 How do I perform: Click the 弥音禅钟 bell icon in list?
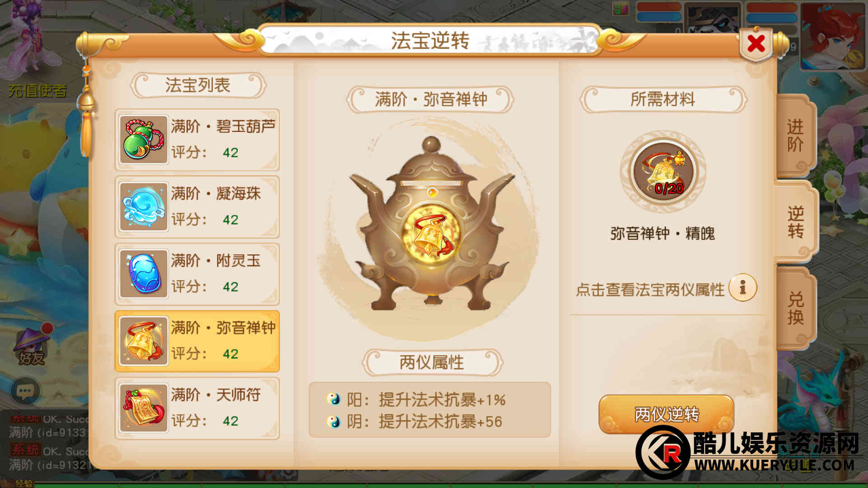[144, 341]
